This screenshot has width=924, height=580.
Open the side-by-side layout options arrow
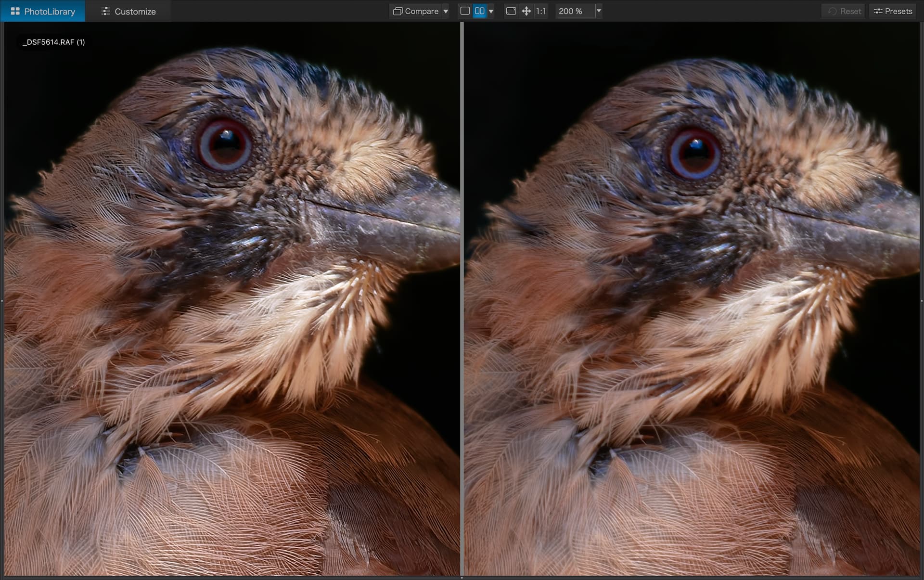pyautogui.click(x=491, y=11)
